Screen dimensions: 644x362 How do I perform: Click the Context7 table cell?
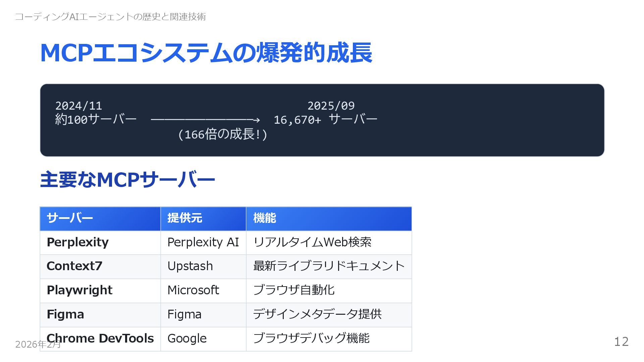pyautogui.click(x=74, y=266)
